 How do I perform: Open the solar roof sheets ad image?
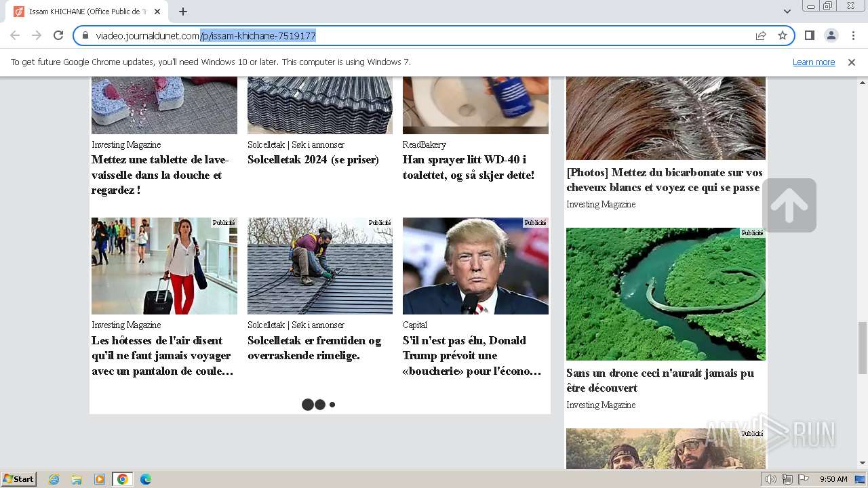[x=320, y=105]
